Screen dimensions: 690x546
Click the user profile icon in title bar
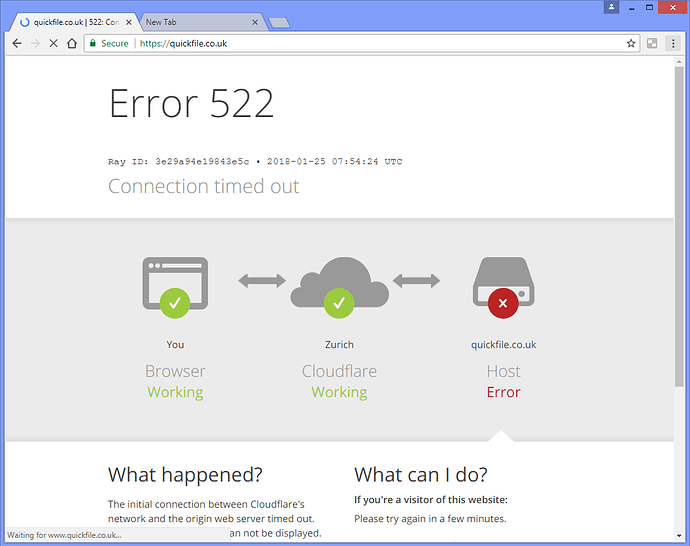(x=611, y=7)
